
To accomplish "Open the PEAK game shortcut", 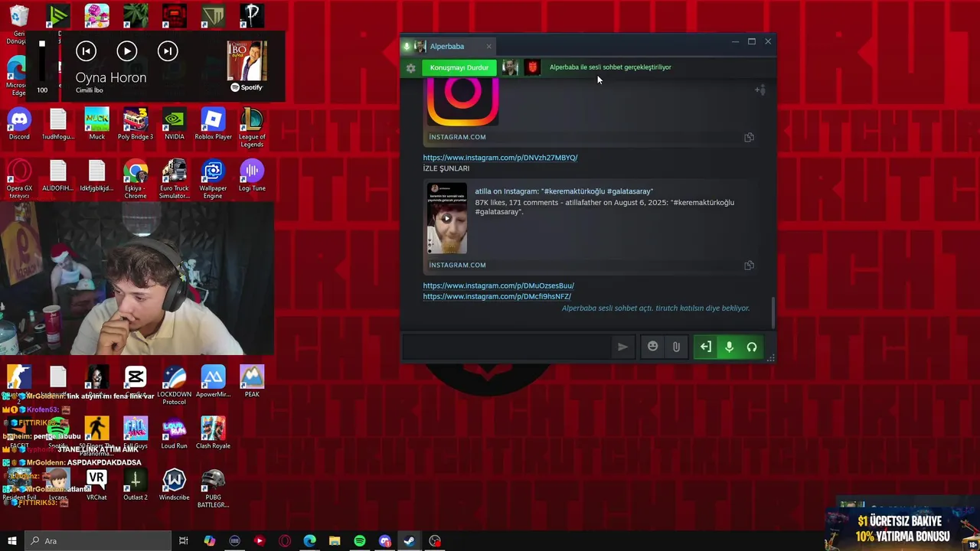I will pos(252,382).
